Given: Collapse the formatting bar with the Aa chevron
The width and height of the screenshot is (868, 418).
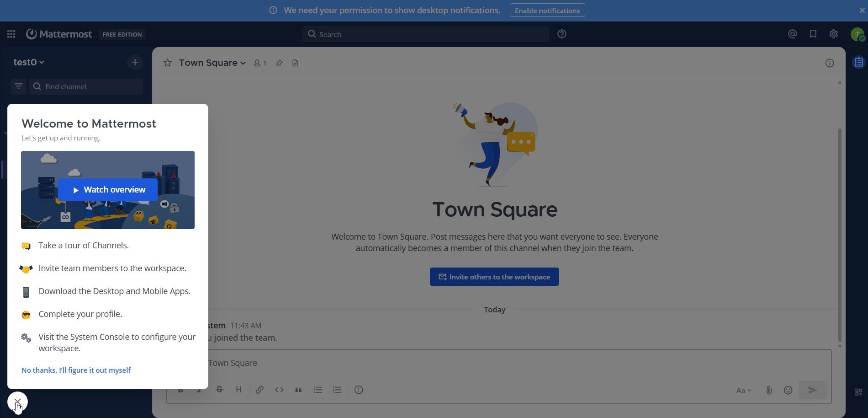Looking at the screenshot, I should pyautogui.click(x=743, y=390).
